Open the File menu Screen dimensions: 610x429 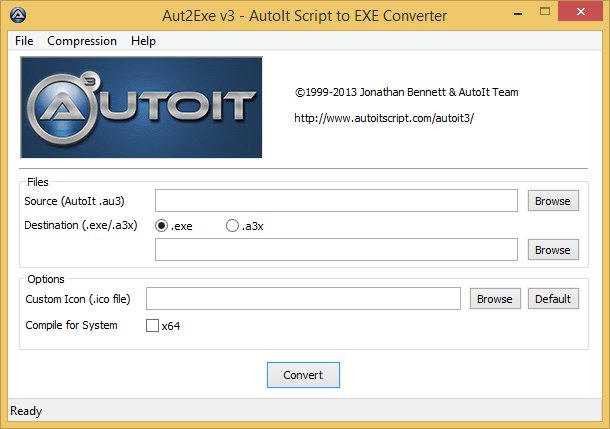tap(24, 41)
